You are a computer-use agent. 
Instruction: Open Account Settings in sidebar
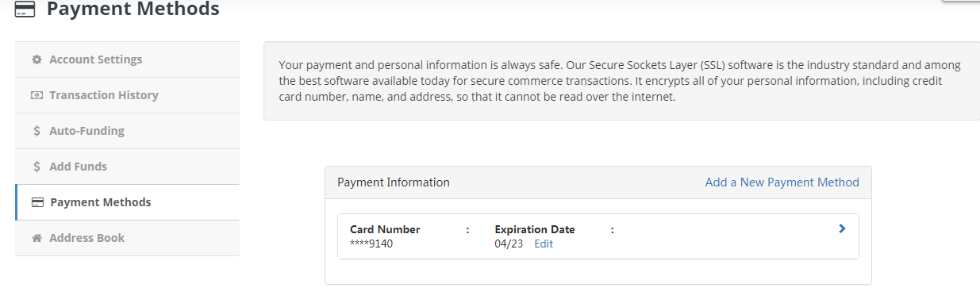point(127,59)
